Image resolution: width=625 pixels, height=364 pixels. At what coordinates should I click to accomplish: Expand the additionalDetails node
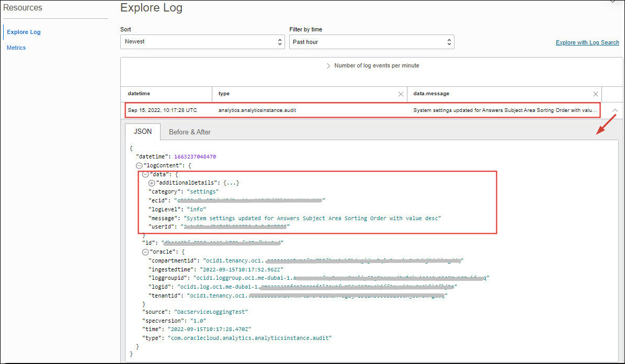point(152,183)
